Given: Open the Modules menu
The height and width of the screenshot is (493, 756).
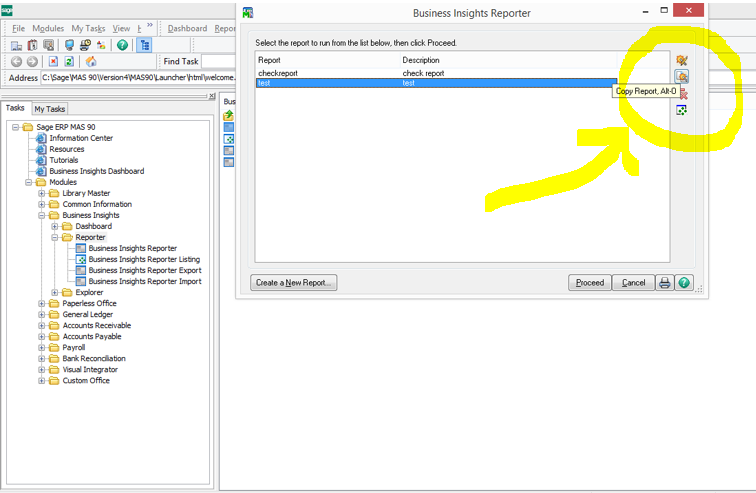Looking at the screenshot, I should point(48,29).
